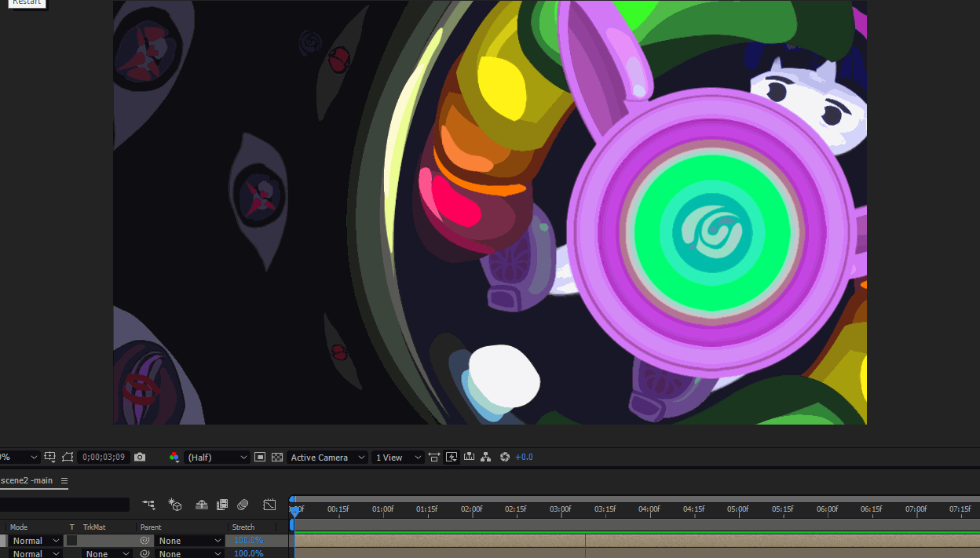Select the scene2 -main timeline tab
The height and width of the screenshot is (558, 980).
point(27,480)
